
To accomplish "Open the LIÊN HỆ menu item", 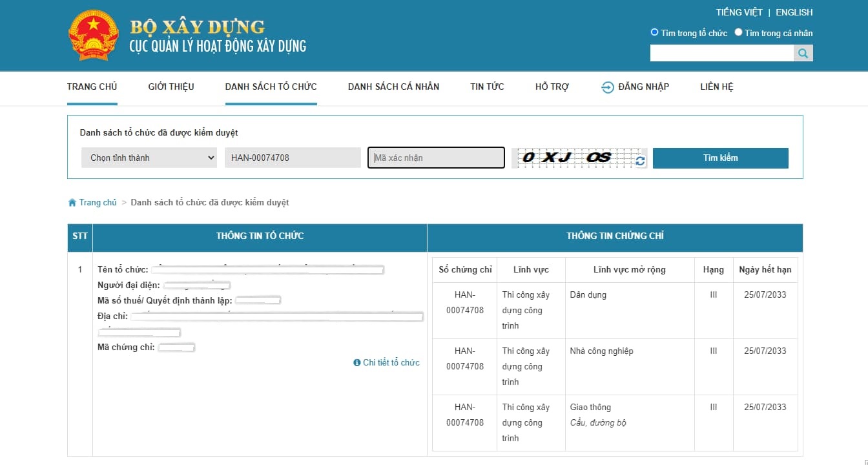I will click(717, 87).
